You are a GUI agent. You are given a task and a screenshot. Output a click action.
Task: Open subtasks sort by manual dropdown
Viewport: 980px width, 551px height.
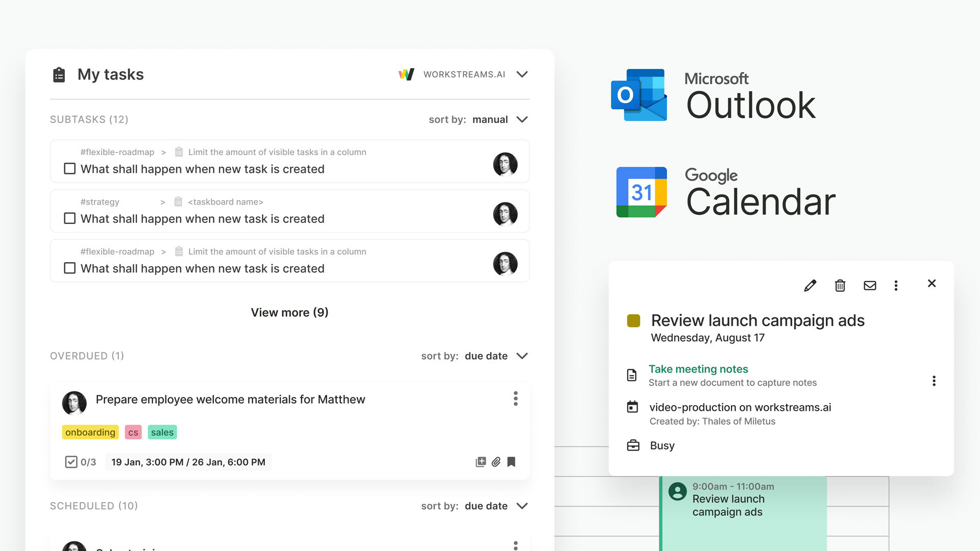[522, 119]
